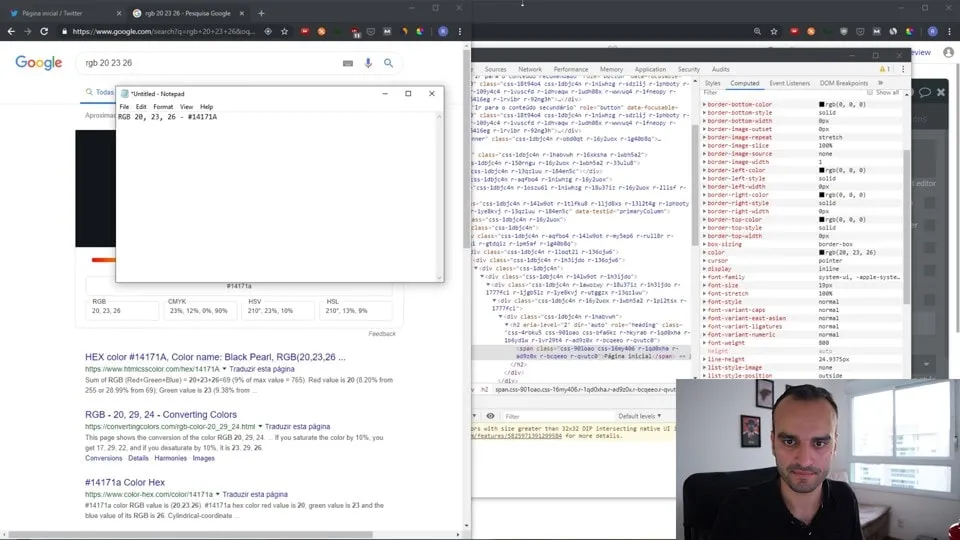Image resolution: width=960 pixels, height=540 pixels.
Task: Select the RGB 20, 23, 26 value field
Action: [122, 310]
